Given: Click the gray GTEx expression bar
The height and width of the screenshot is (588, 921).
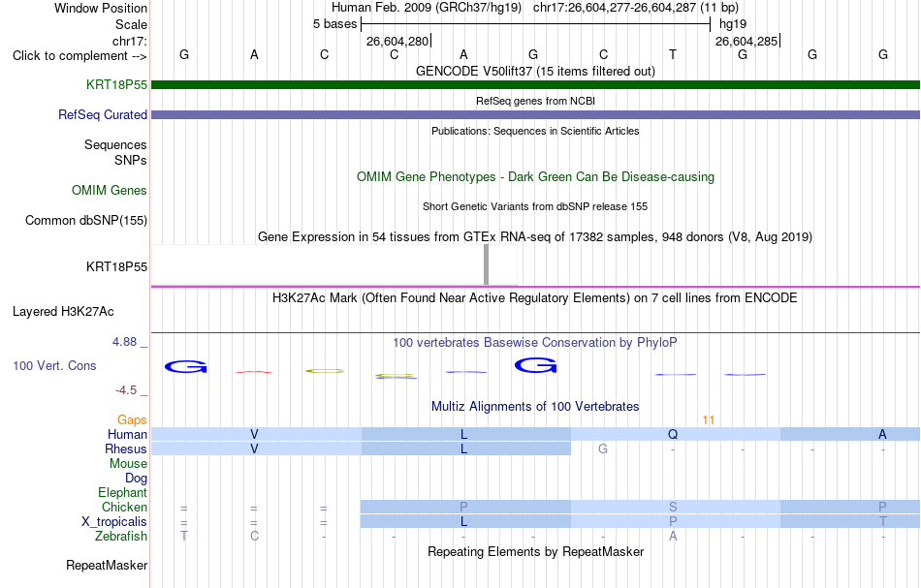Looking at the screenshot, I should pyautogui.click(x=486, y=264).
